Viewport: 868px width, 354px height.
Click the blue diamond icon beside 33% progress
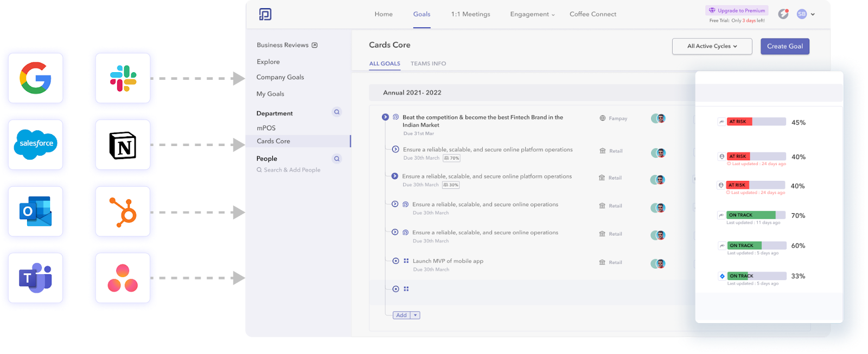coord(722,276)
